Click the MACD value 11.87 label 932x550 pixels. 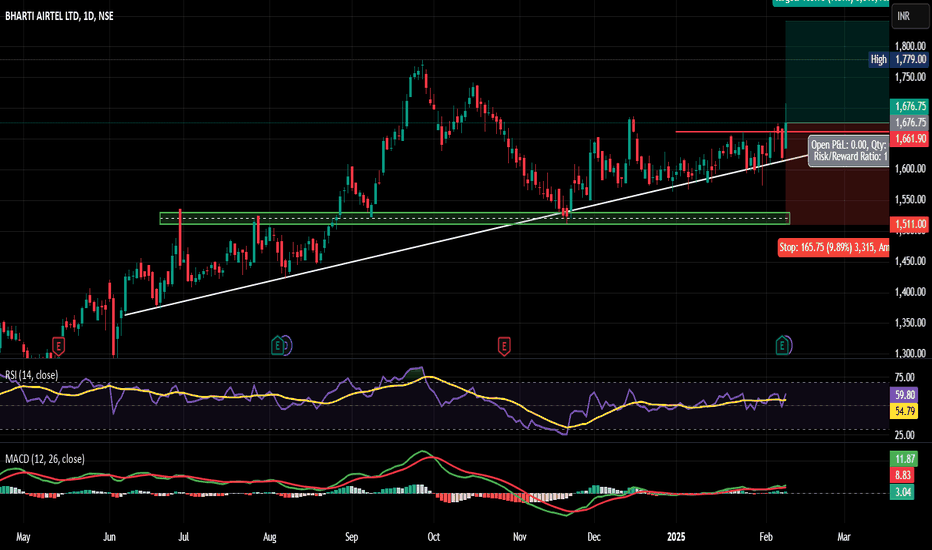click(904, 459)
